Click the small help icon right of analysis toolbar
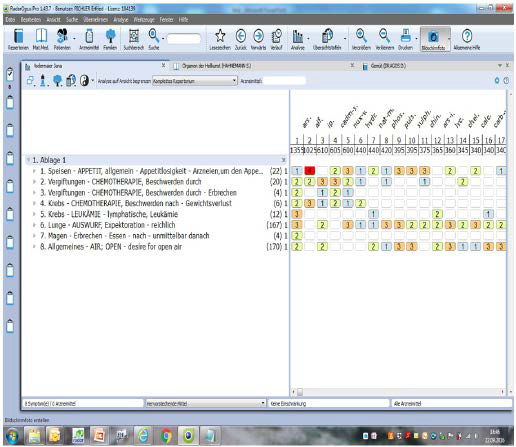Screen dimensions: 516x447 point(506,80)
